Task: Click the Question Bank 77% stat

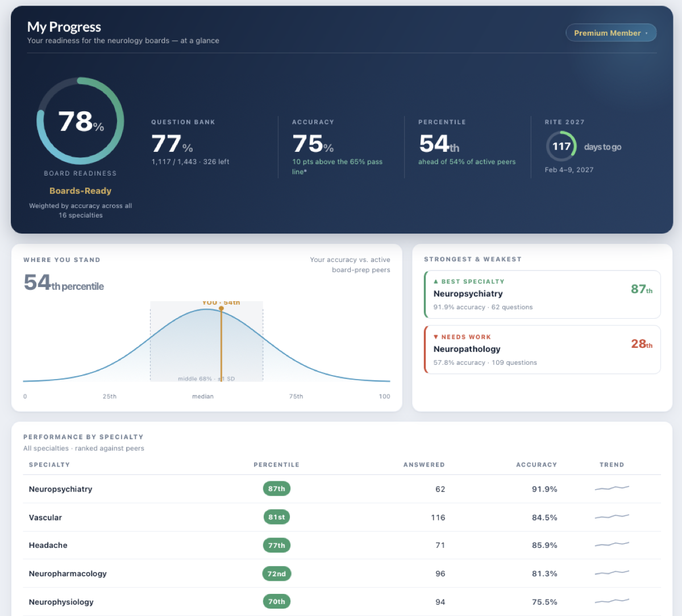Action: click(x=172, y=144)
